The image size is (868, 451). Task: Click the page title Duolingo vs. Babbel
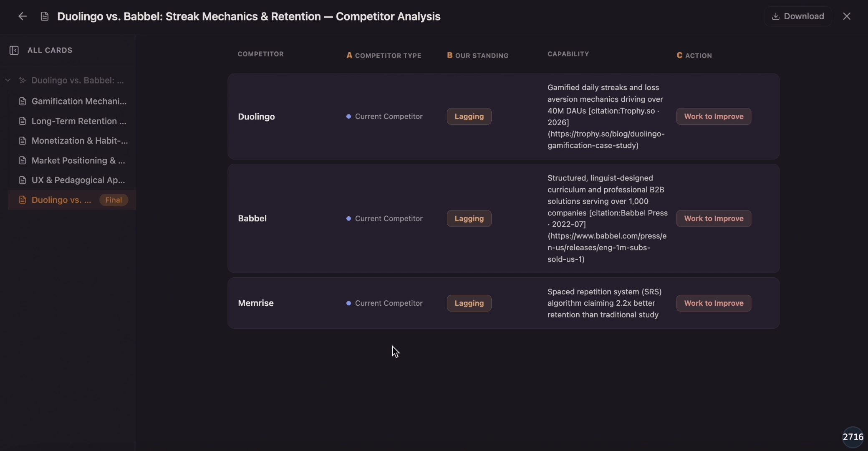(249, 16)
